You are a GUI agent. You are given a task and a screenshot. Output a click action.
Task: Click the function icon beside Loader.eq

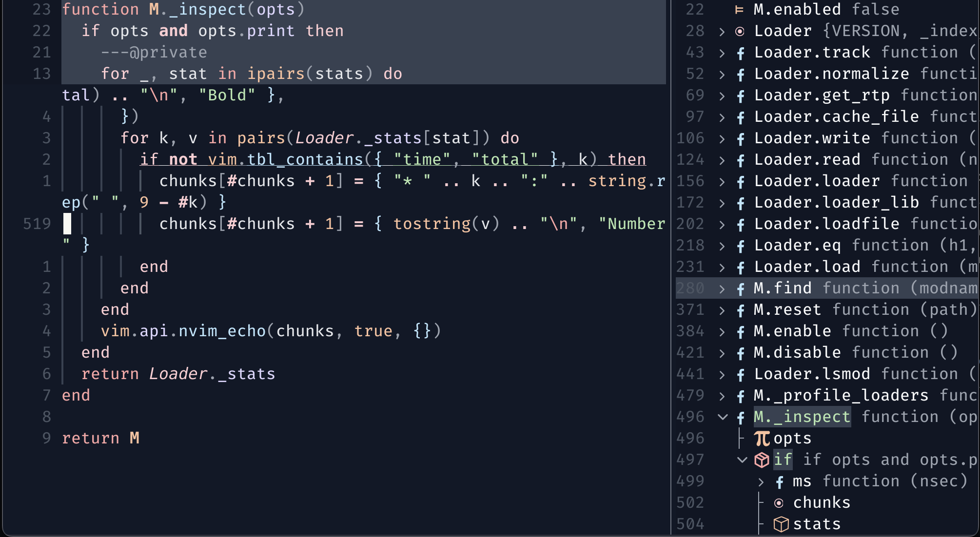[x=740, y=245]
